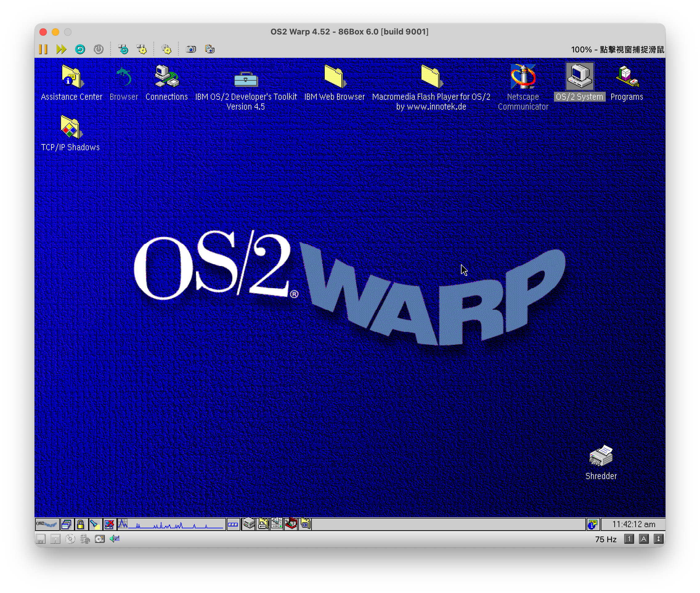Click the clipboard-and-camera toolbar icon

tap(210, 49)
